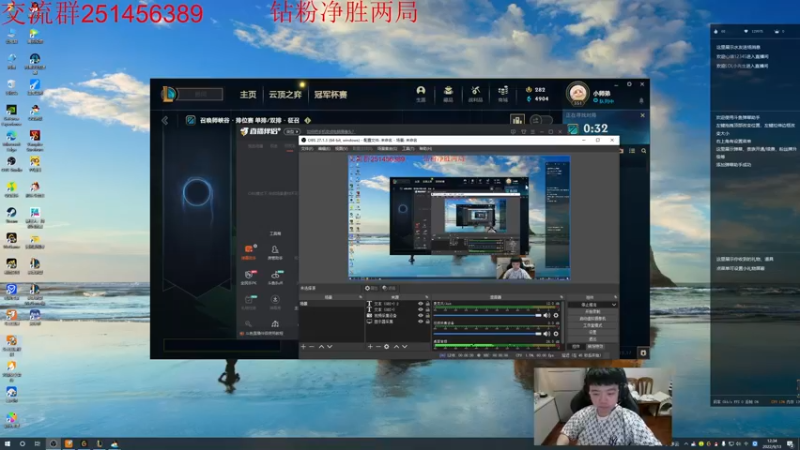
Task: Switch to the 转场特效 tab in OBS
Action: click(595, 347)
